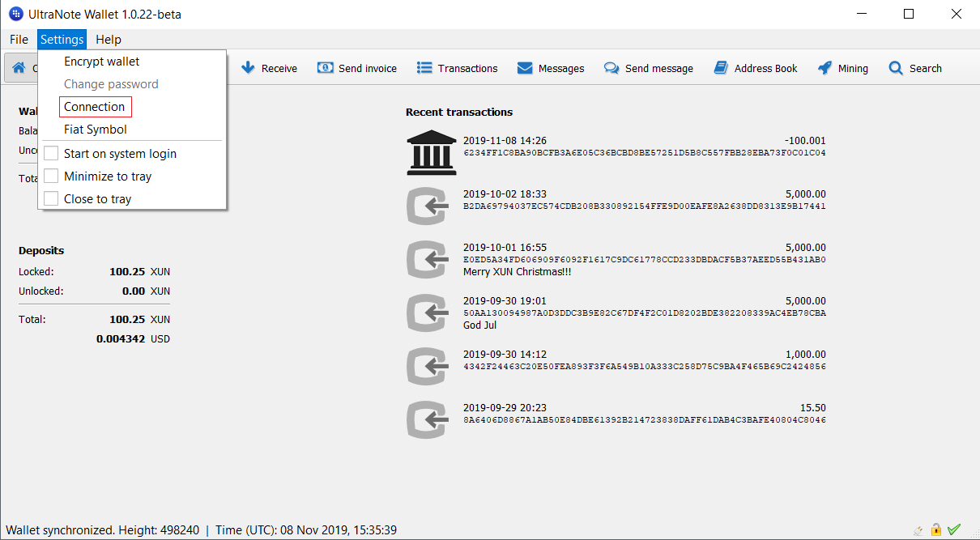Click the green checkmark sync icon
980x540 pixels.
pos(954,529)
